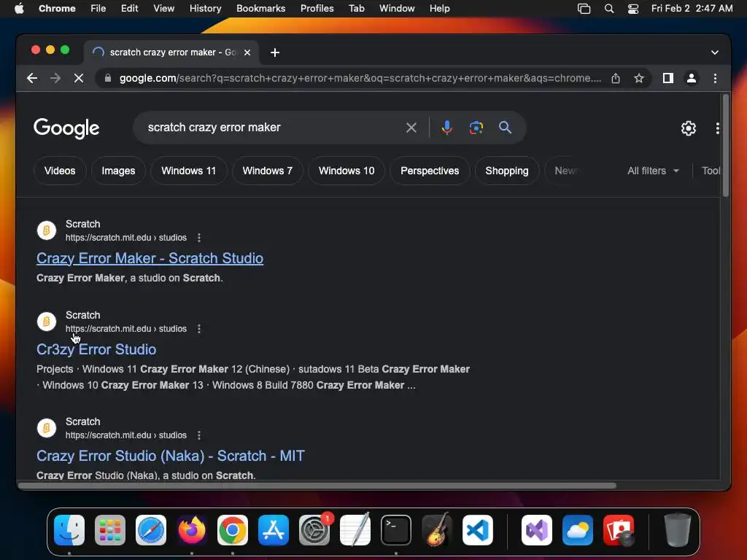747x560 pixels.
Task: Start a voice search with microphone
Action: tap(447, 128)
